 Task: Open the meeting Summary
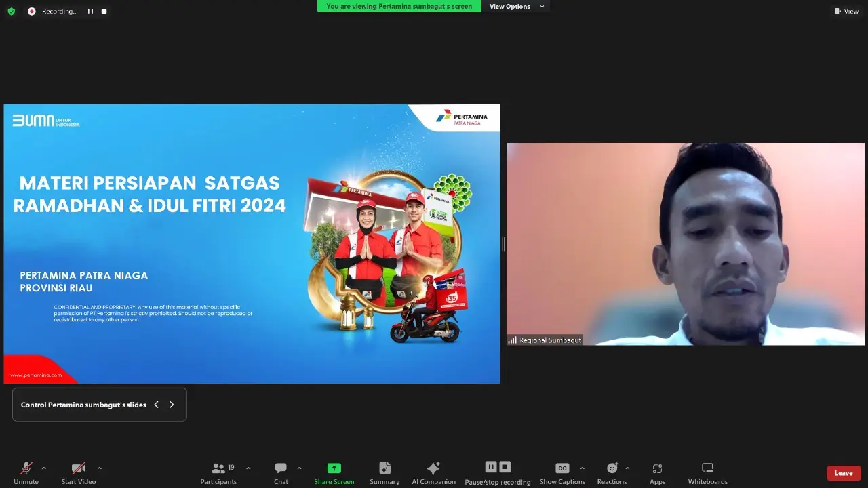tap(384, 473)
